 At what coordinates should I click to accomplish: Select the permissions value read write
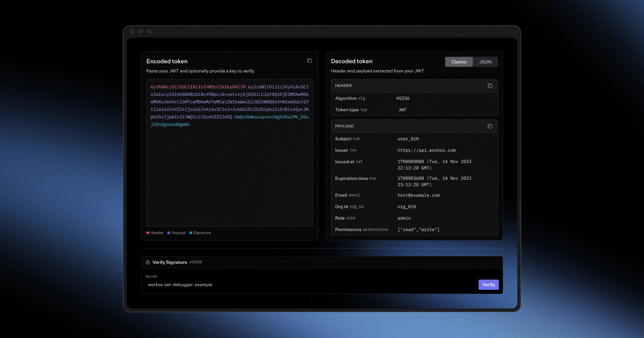tap(419, 229)
